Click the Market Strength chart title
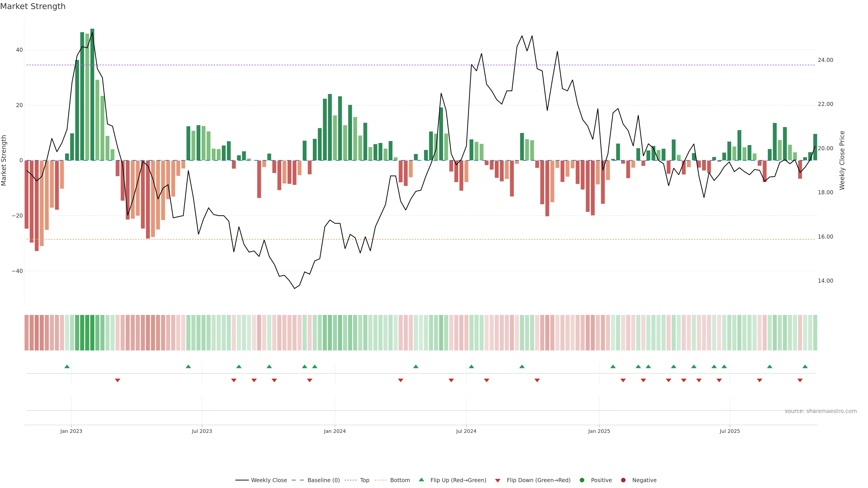868x488 pixels. pyautogui.click(x=33, y=6)
